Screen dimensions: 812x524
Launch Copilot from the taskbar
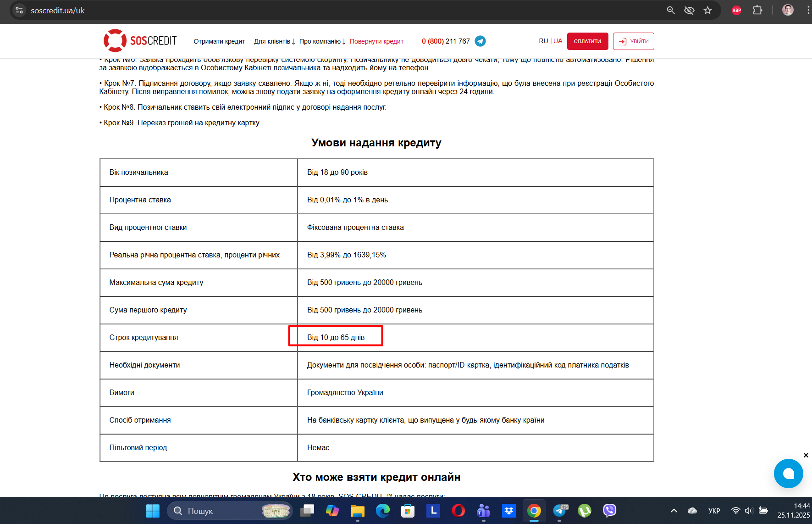pos(332,511)
